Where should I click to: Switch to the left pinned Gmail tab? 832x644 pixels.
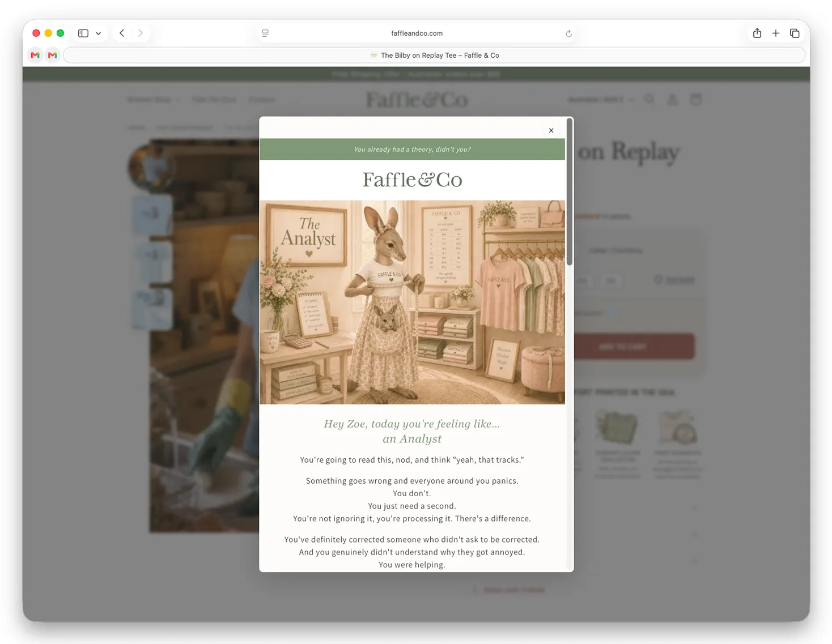(35, 55)
